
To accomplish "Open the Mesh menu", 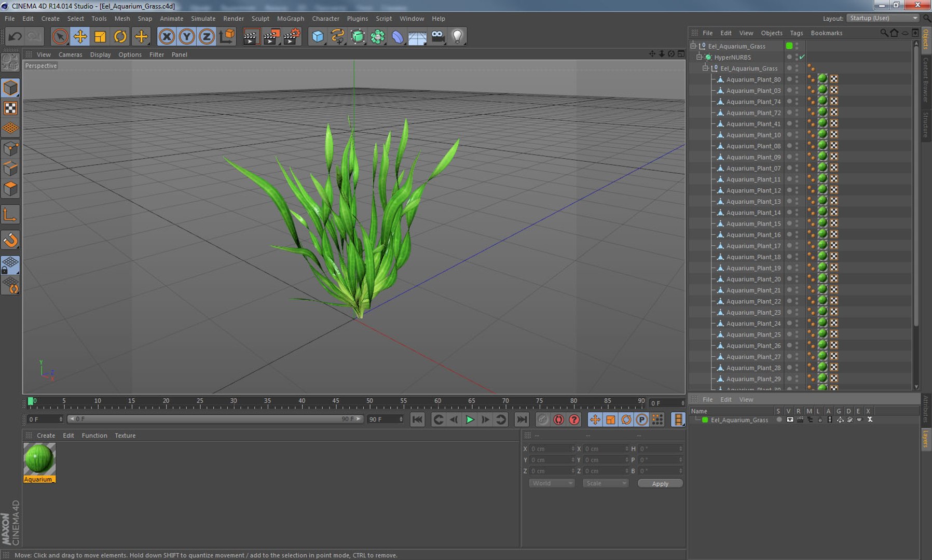I will click(122, 18).
